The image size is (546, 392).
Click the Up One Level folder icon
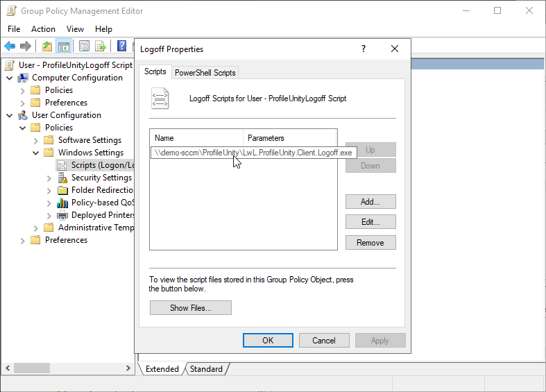[47, 46]
